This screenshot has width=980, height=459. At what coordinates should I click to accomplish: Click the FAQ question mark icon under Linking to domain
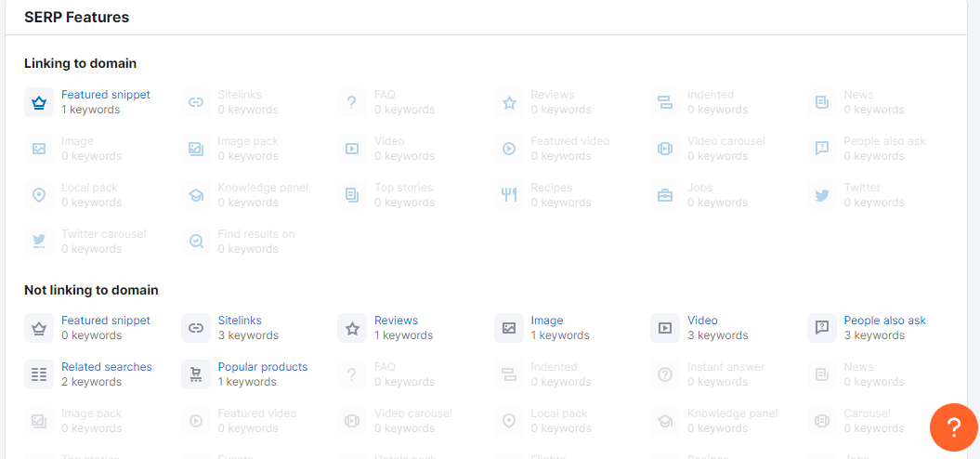point(352,102)
